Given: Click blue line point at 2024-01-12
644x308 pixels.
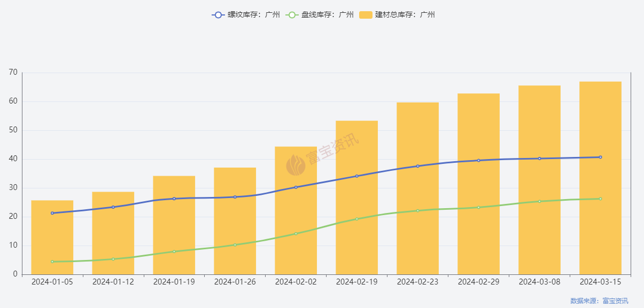Looking at the screenshot, I should pos(113,207).
